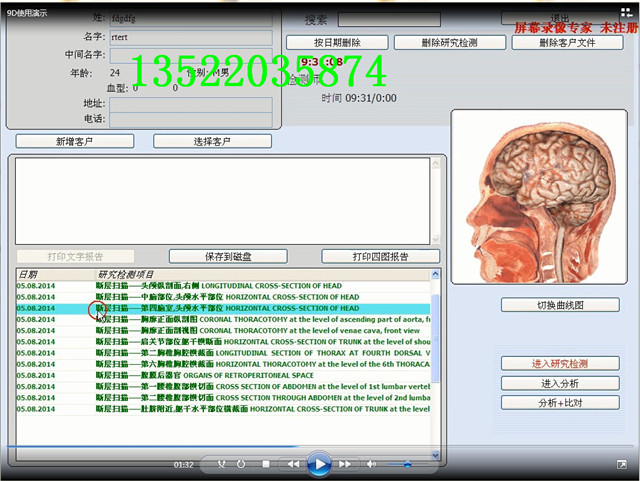640x481 pixels.
Task: Click the 搜素 search input field
Action: click(389, 20)
